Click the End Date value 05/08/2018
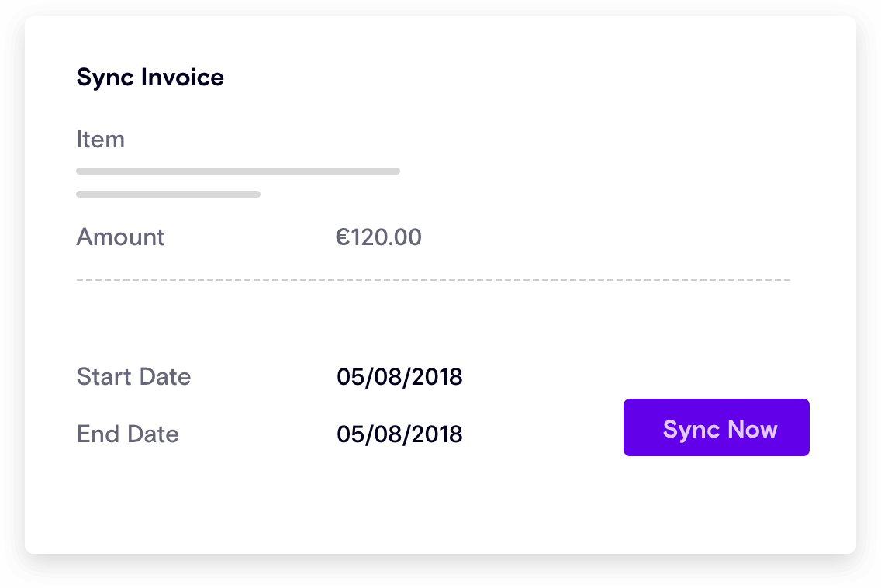The width and height of the screenshot is (881, 588). pos(399,434)
